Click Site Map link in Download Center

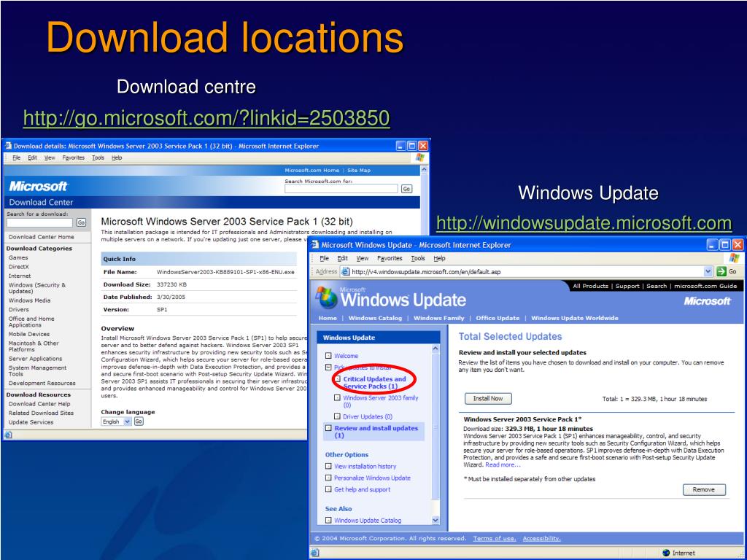pyautogui.click(x=359, y=171)
